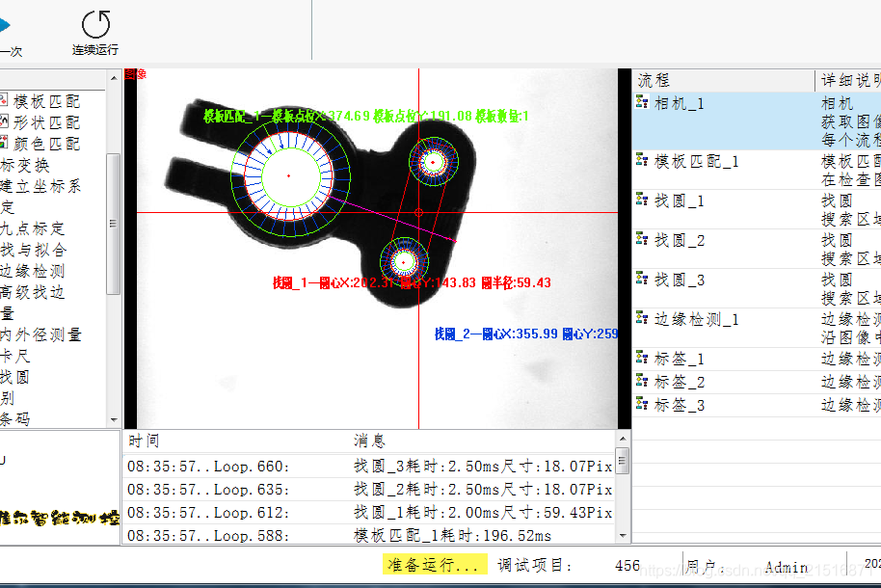Click 找圆_1 result text on image
881x588 pixels.
[x=412, y=282]
